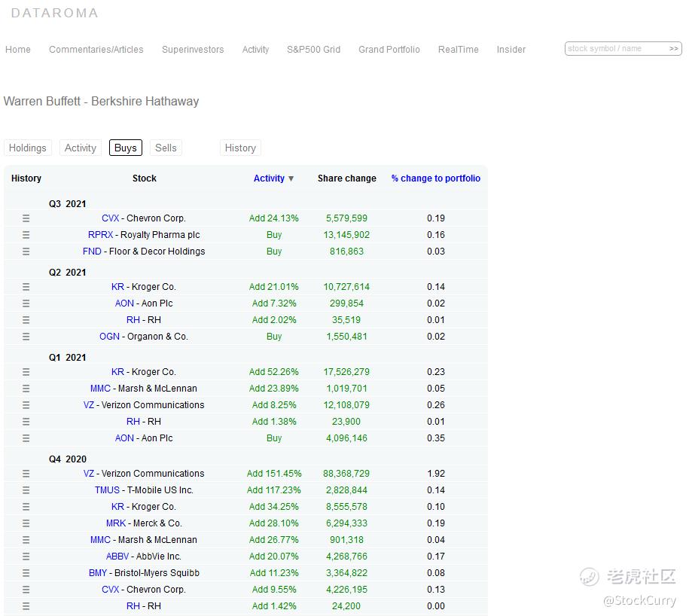Open OGN ticker link

click(109, 337)
